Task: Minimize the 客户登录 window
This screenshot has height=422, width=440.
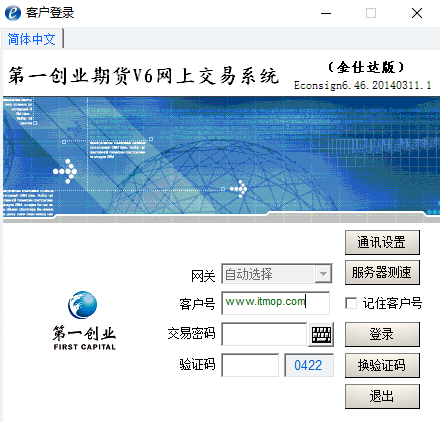Action: [x=326, y=13]
